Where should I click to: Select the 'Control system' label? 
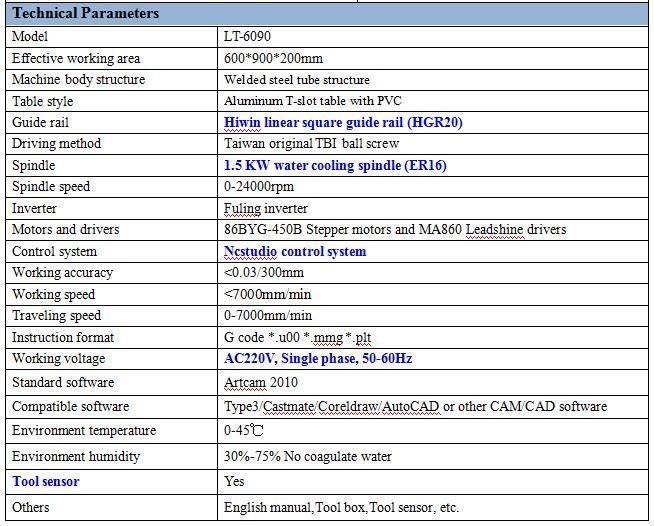tap(54, 252)
